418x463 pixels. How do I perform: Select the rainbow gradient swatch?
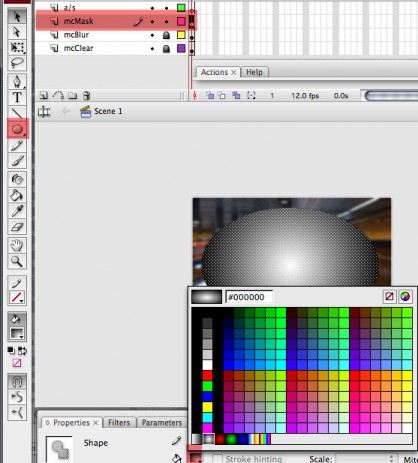click(x=265, y=439)
